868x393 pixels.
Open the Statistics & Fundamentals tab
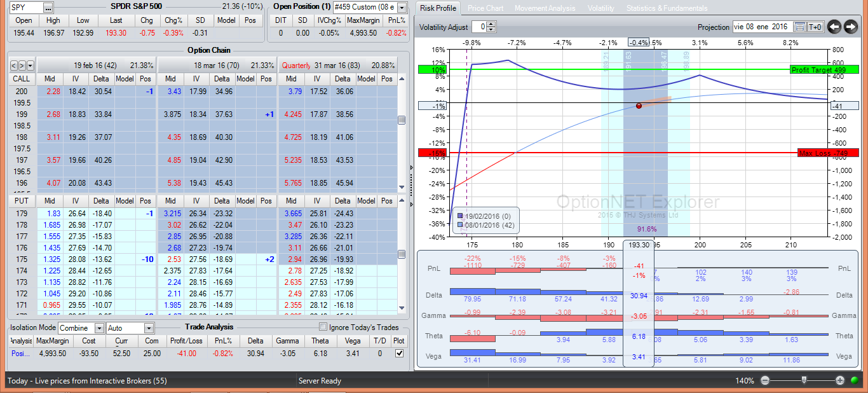[x=666, y=8]
